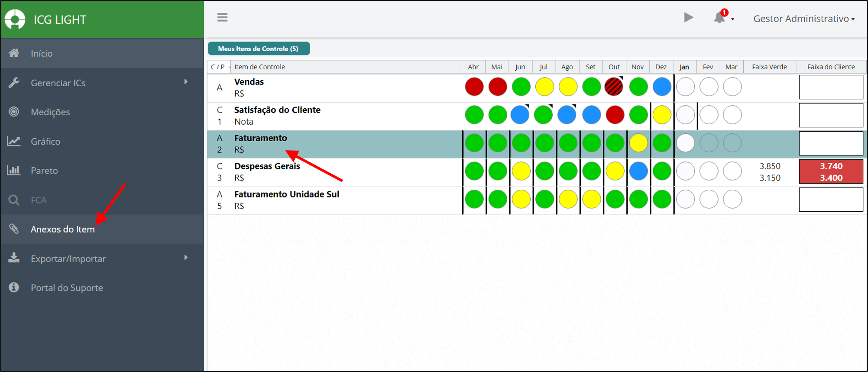This screenshot has width=868, height=372.
Task: Select the striped red Out circle for Vendas
Action: (x=614, y=87)
